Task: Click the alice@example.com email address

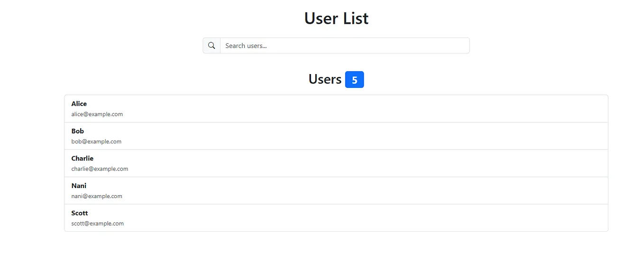Action: pyautogui.click(x=97, y=114)
